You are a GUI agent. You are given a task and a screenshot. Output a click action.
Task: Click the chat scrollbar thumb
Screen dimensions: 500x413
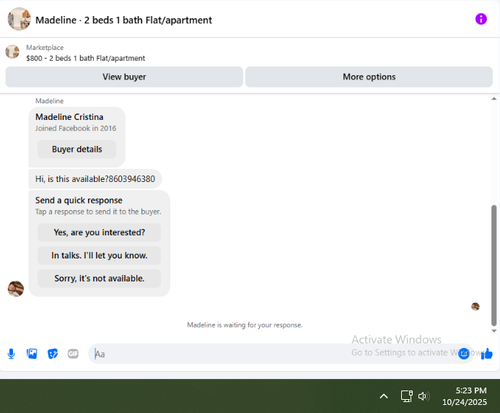494,265
